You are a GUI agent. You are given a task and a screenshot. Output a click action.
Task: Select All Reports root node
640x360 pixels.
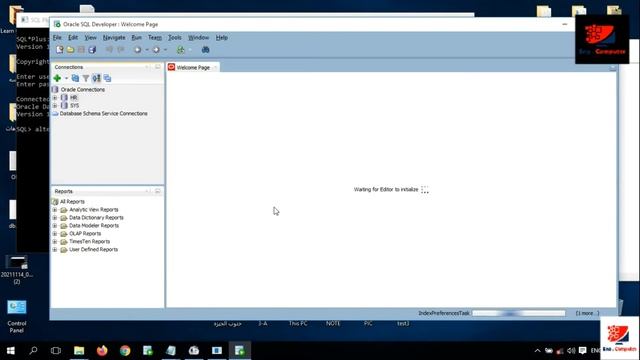[x=72, y=202]
